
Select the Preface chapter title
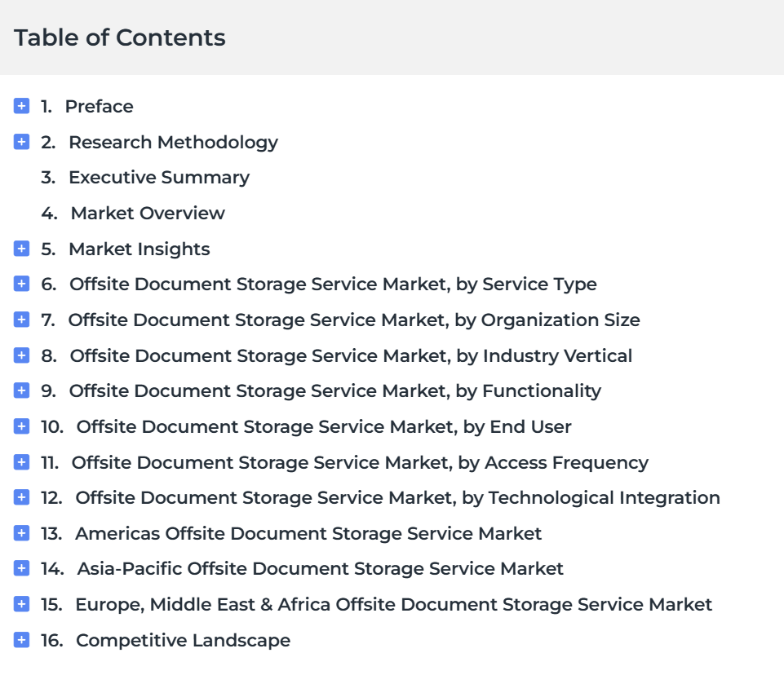(99, 107)
